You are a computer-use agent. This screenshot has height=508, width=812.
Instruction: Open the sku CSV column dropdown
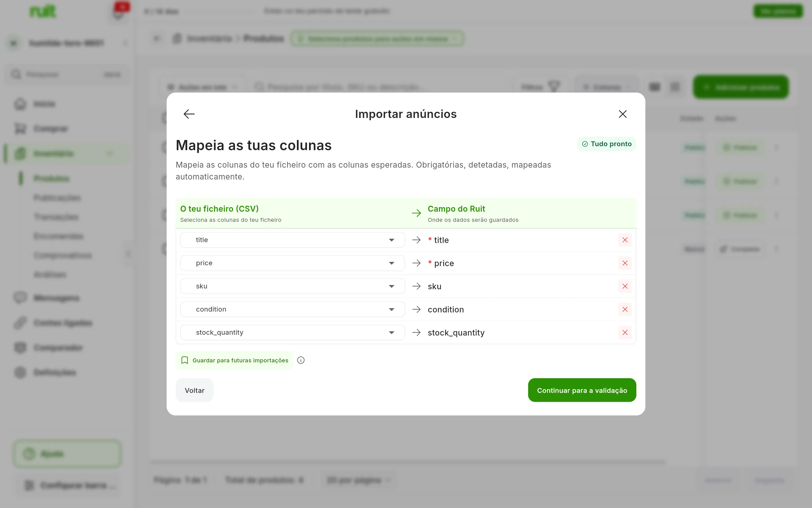[292, 286]
